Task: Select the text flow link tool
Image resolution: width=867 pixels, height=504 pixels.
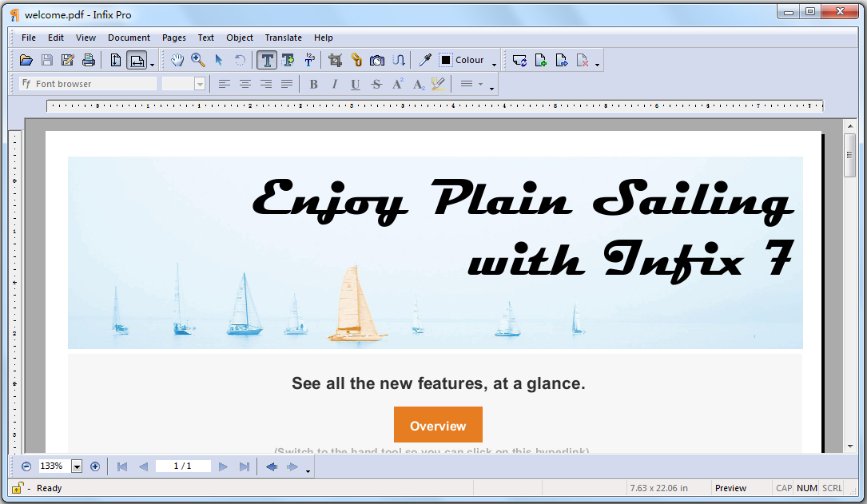Action: tap(398, 60)
